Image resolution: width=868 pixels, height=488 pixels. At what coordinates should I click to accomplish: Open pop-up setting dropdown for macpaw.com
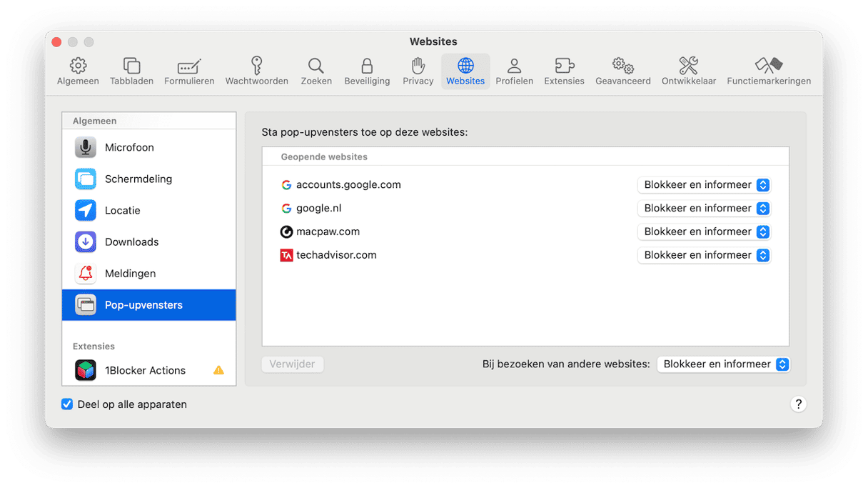[704, 231]
